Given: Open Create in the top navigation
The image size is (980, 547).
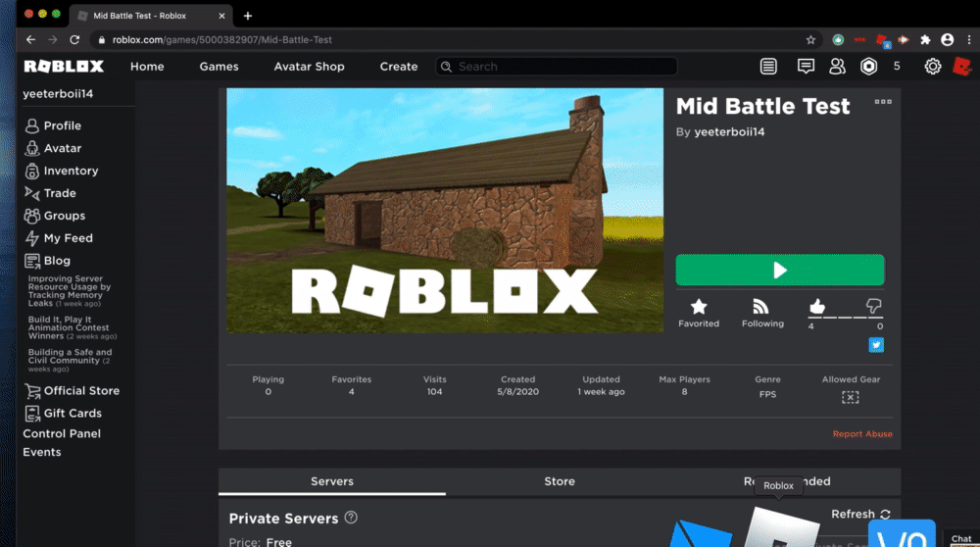Looking at the screenshot, I should pyautogui.click(x=398, y=67).
